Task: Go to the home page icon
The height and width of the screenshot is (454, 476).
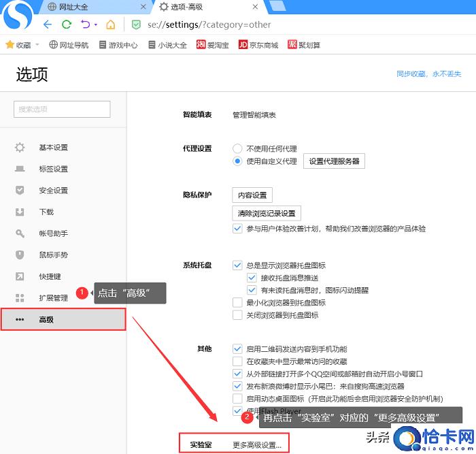Action: (110, 25)
